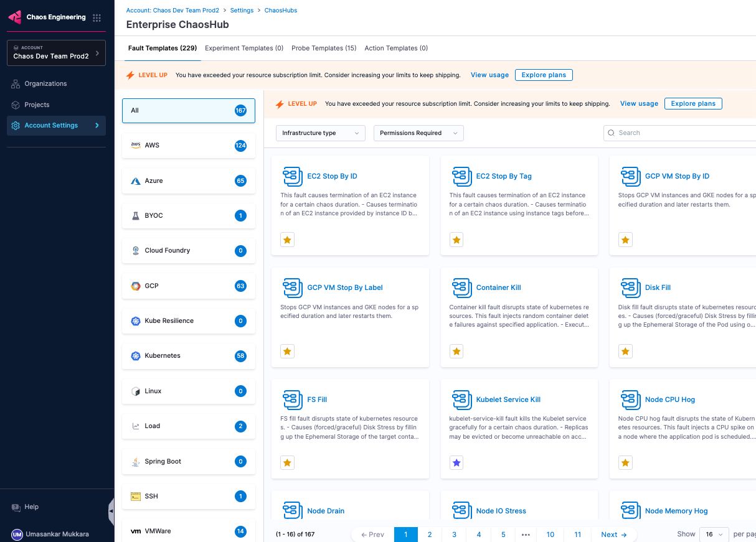The image size is (756, 542).
Task: Switch to Action Templates (0) tab
Action: [x=396, y=48]
